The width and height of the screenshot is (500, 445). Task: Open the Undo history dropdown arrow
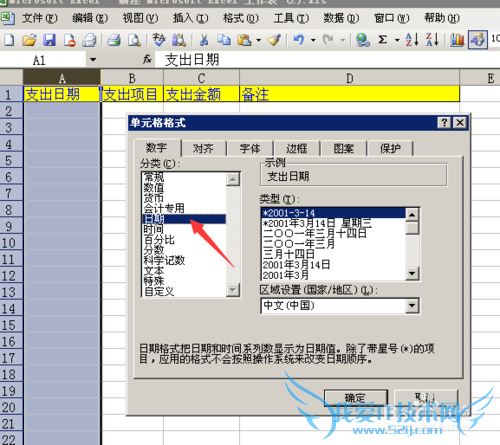(x=313, y=40)
